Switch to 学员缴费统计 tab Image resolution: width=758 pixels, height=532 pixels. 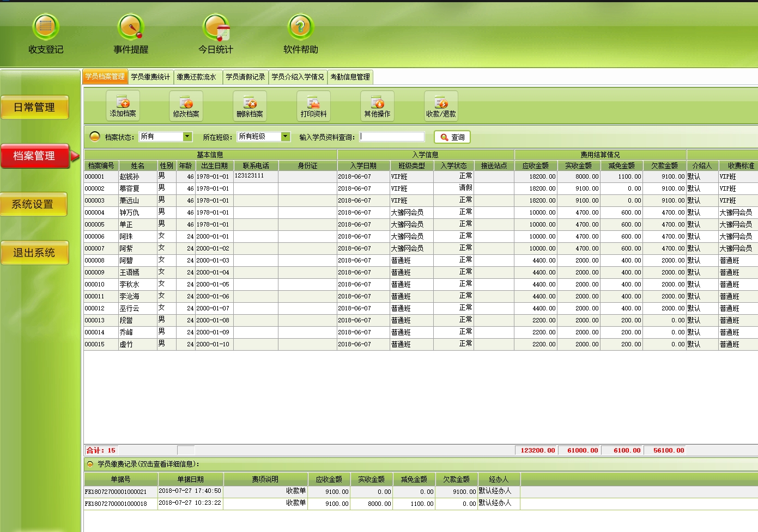pyautogui.click(x=150, y=77)
